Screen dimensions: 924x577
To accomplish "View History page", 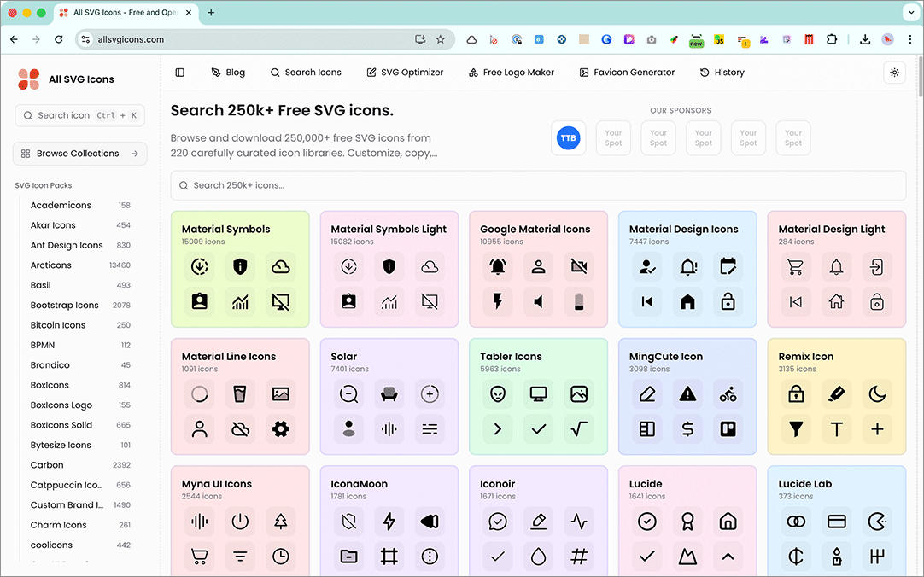I will pyautogui.click(x=722, y=73).
